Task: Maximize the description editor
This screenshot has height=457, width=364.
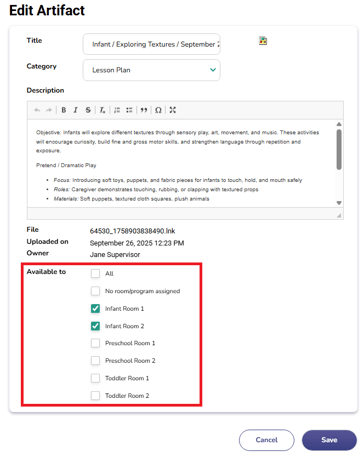Action: (173, 110)
